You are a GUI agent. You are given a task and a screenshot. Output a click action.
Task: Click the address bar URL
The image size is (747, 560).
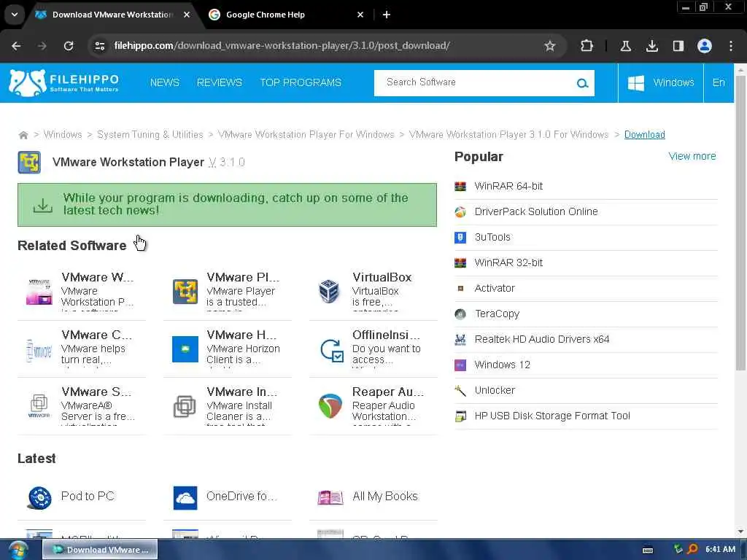[x=282, y=46]
